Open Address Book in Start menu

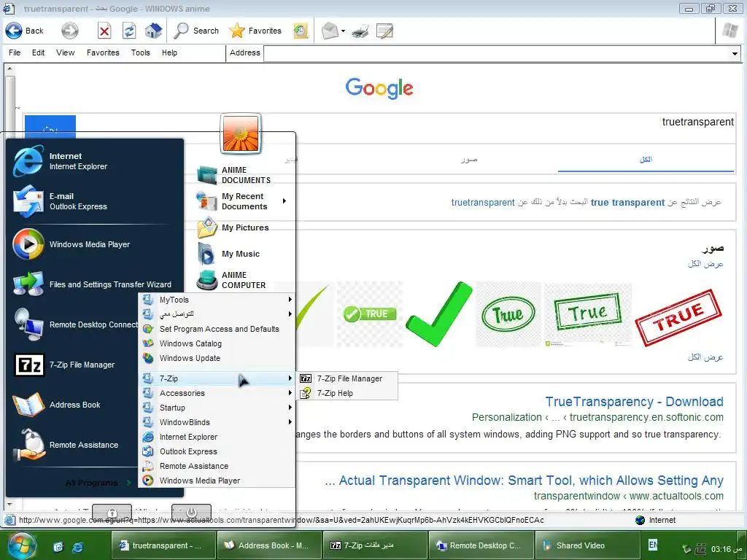click(74, 405)
